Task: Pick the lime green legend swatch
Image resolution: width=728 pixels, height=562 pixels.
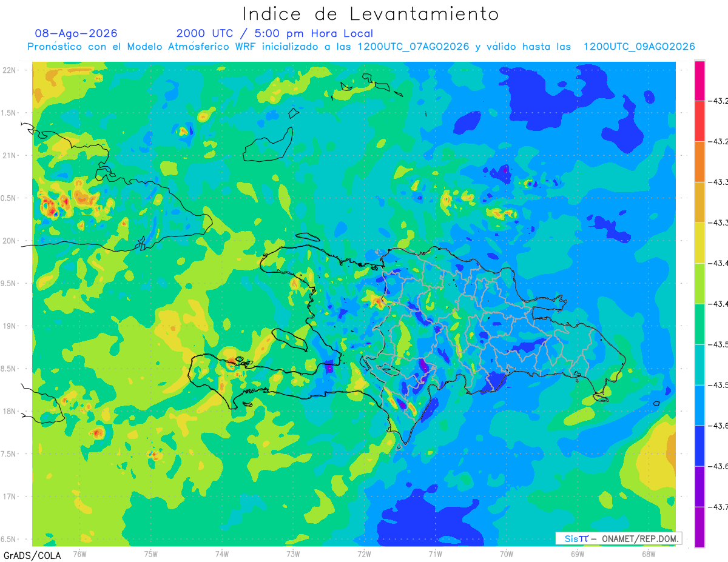Action: [699, 284]
